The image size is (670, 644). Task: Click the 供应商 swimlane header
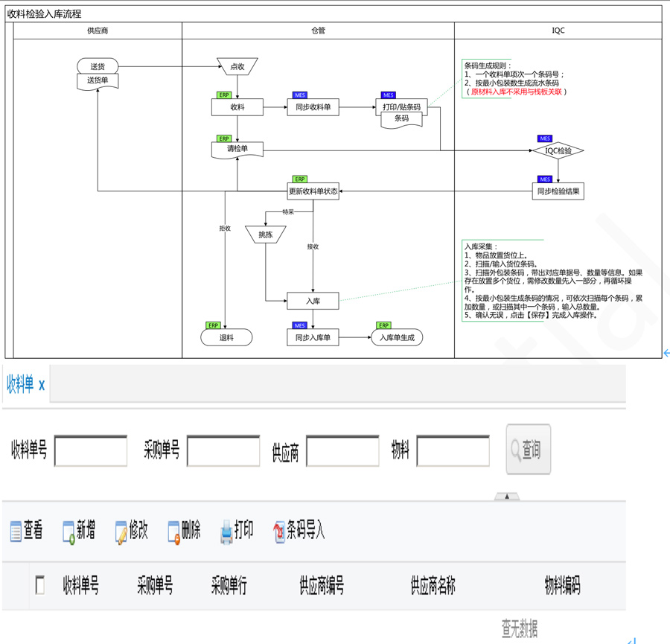(x=98, y=31)
